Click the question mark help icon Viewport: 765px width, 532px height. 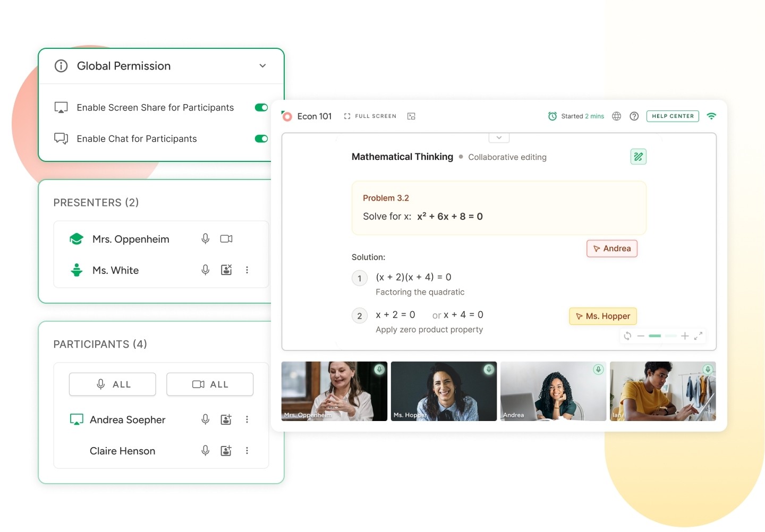pos(634,116)
